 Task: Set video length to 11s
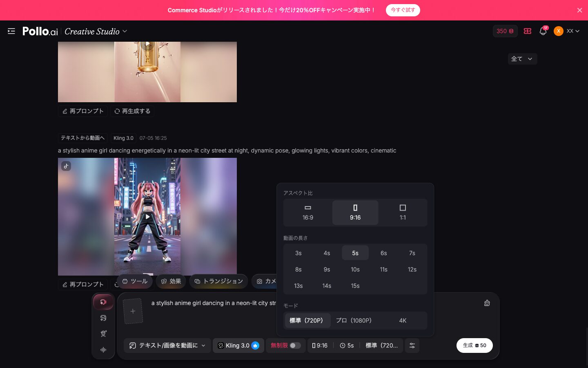click(x=384, y=269)
